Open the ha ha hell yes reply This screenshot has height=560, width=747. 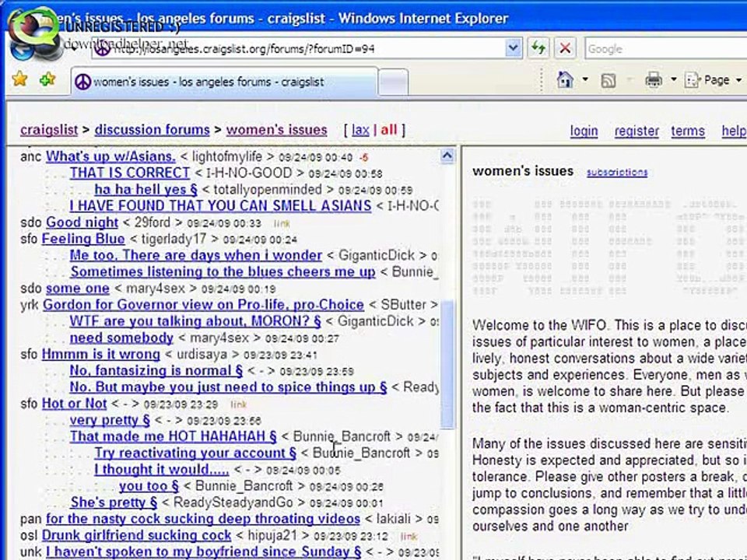point(146,190)
